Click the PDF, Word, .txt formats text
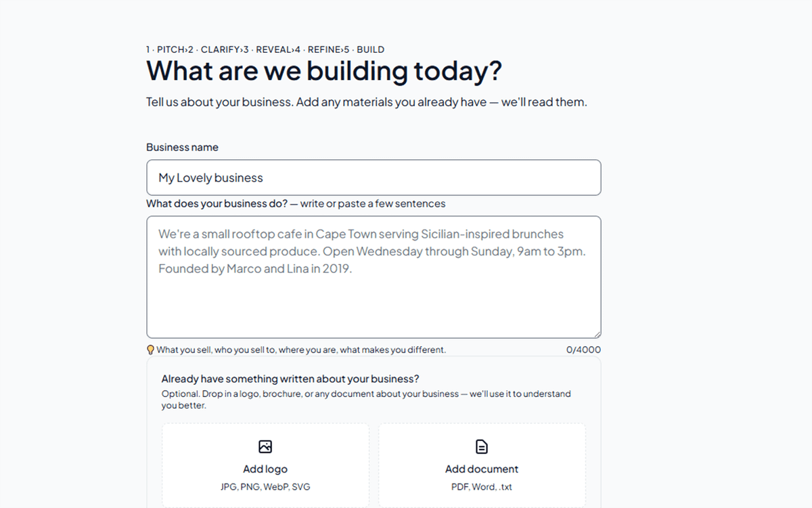Image resolution: width=812 pixels, height=508 pixels. coord(482,487)
